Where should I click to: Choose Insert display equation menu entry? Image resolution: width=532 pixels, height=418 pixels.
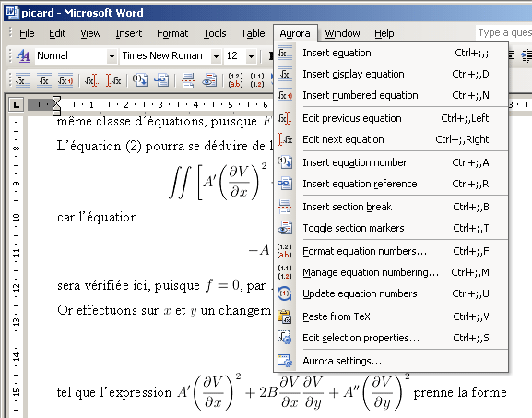391,74
